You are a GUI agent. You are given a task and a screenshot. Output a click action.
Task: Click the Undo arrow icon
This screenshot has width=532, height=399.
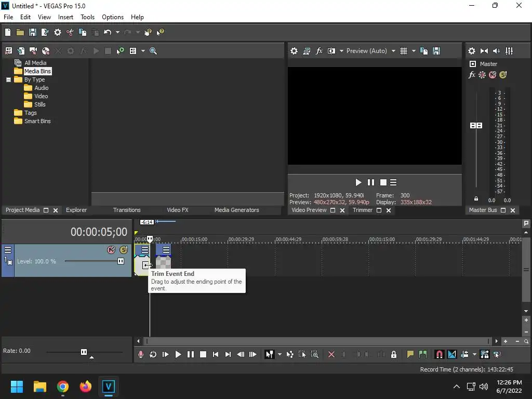(108, 32)
